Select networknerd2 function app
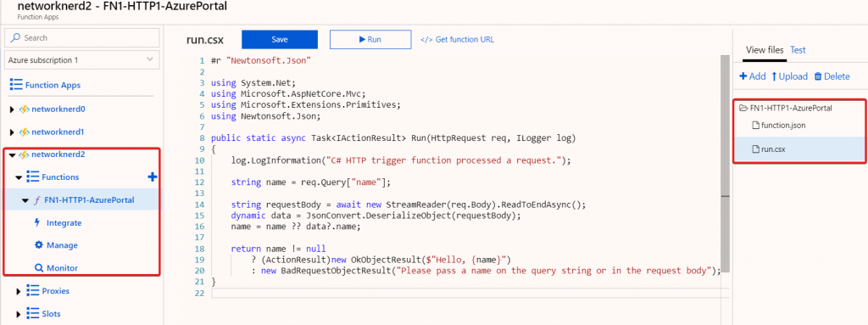Screen dimensions: 868x325 point(58,154)
